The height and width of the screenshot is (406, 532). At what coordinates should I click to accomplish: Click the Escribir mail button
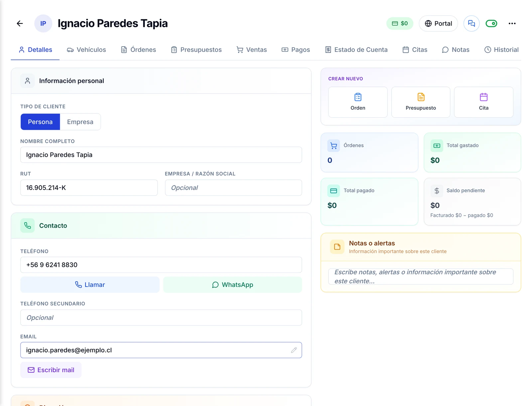pos(51,370)
